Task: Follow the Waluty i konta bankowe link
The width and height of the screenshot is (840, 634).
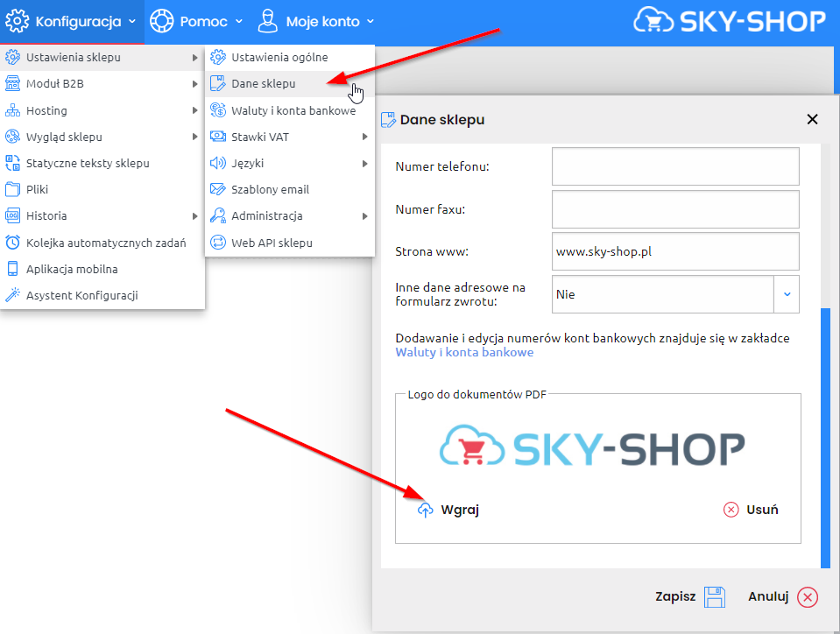Action: click(464, 352)
